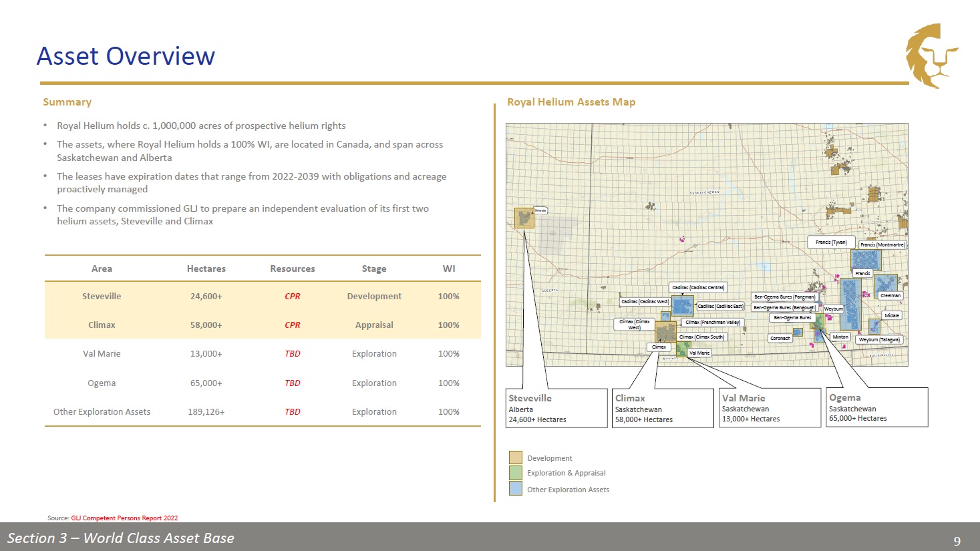The height and width of the screenshot is (551, 980).
Task: Select the Other Exploration Assets legend swatch
Action: point(515,489)
